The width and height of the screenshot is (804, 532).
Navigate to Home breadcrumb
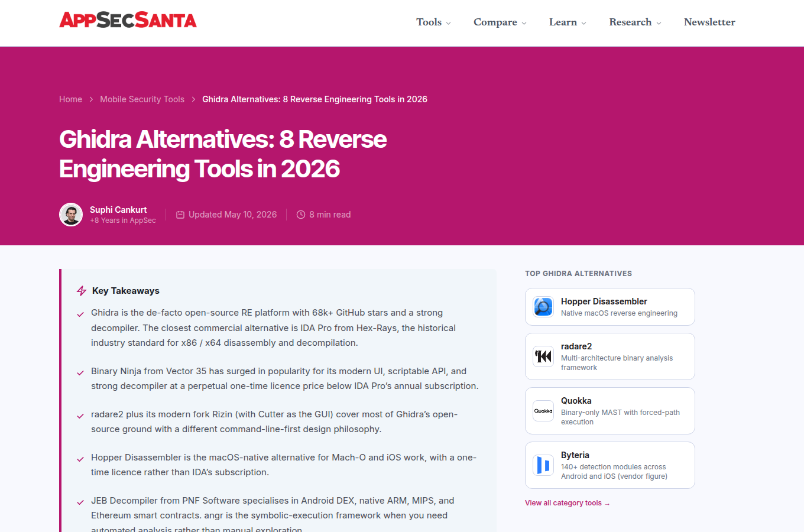coord(70,99)
